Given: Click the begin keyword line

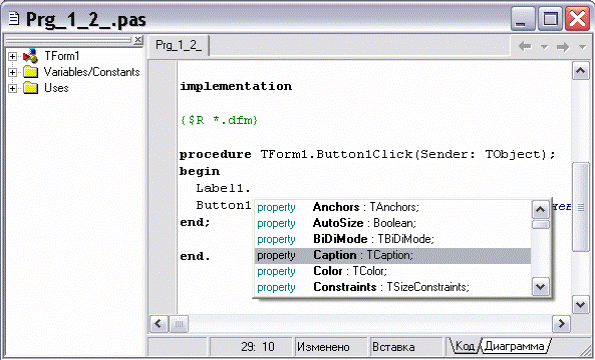Looking at the screenshot, I should (x=200, y=171).
